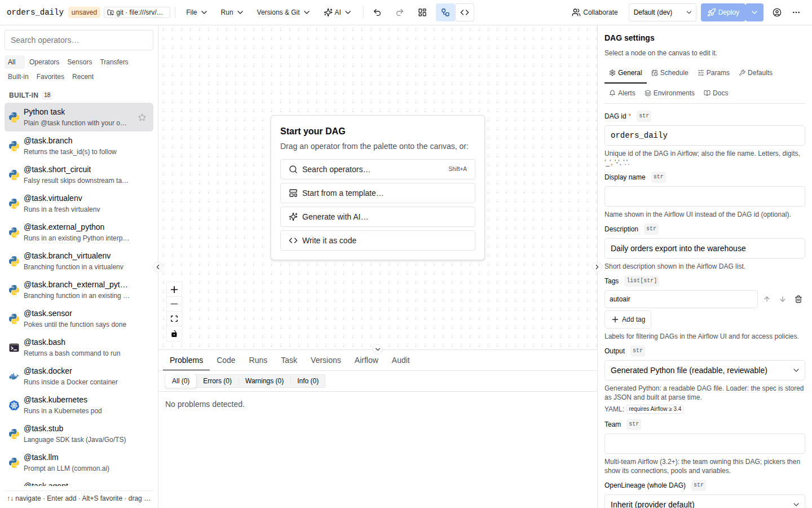The height and width of the screenshot is (508, 812).
Task: Switch to the graph canvas view icon
Action: pos(445,12)
